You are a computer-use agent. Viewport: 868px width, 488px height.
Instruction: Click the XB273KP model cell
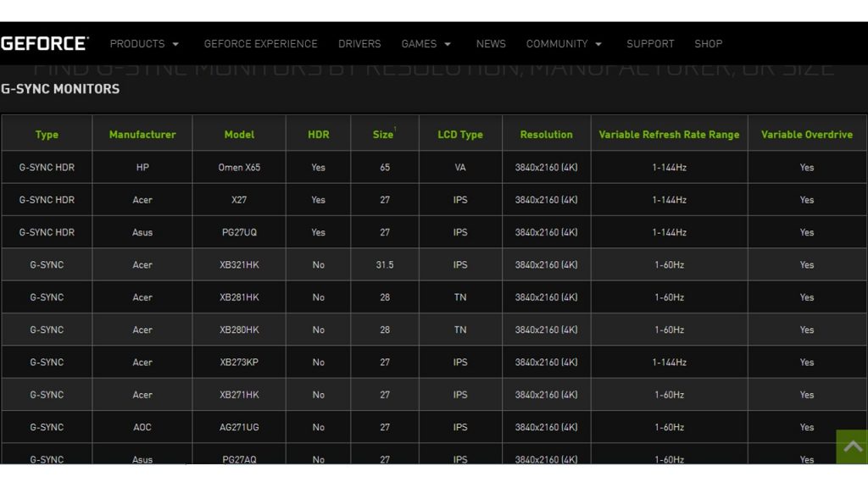[239, 363]
